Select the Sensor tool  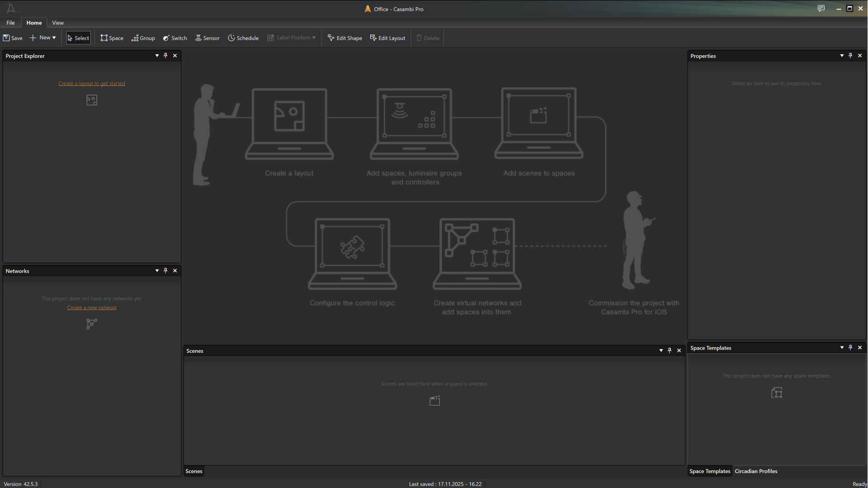(207, 38)
